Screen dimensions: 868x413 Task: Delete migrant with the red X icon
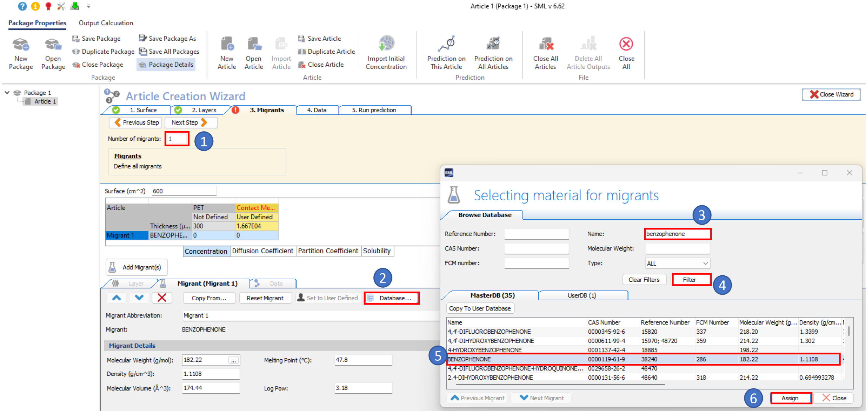[x=162, y=298]
